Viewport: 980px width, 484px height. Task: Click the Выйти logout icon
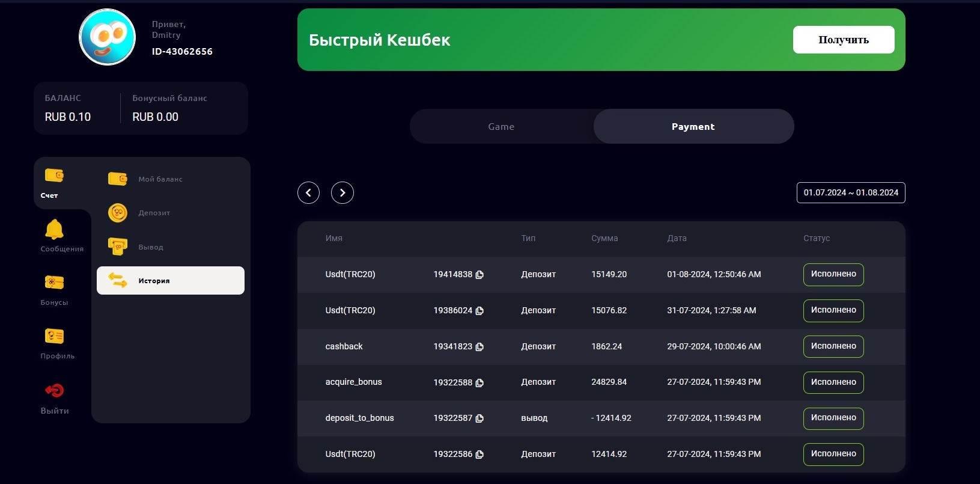[54, 391]
